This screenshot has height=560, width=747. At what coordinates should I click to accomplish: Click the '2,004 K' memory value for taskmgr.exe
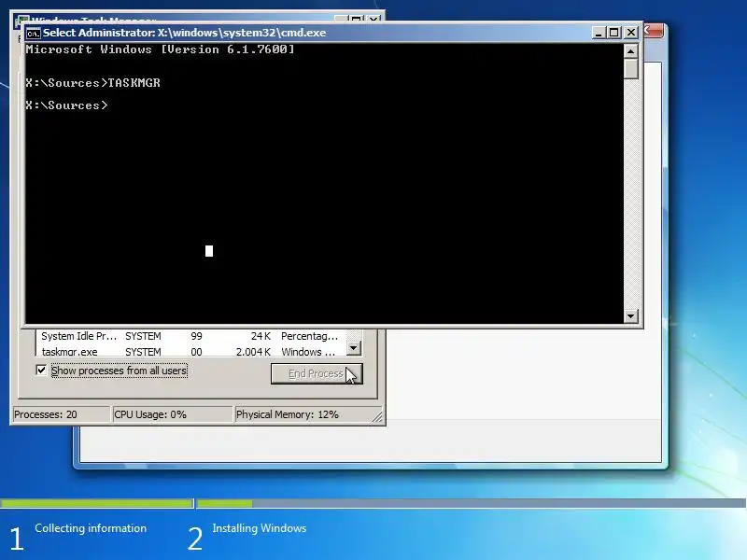tap(253, 352)
